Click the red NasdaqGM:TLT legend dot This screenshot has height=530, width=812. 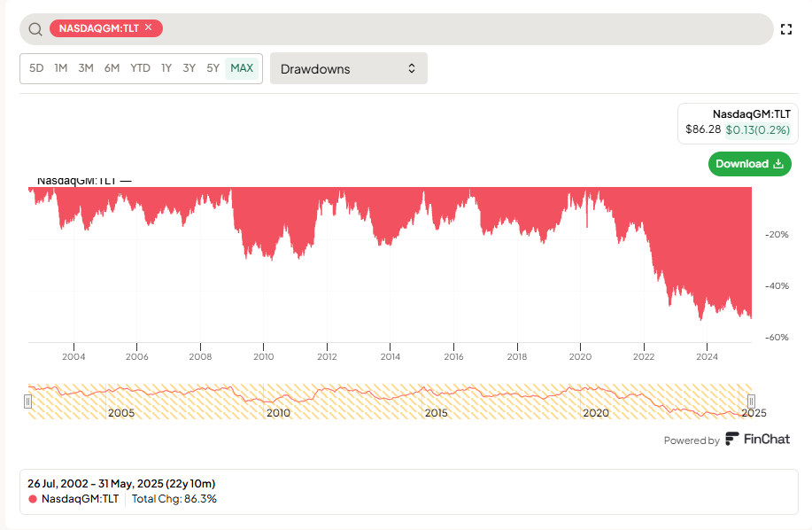click(33, 499)
